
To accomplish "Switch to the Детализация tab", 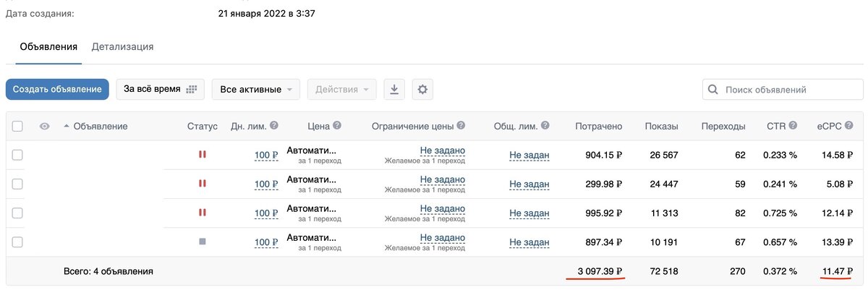I will click(x=122, y=46).
